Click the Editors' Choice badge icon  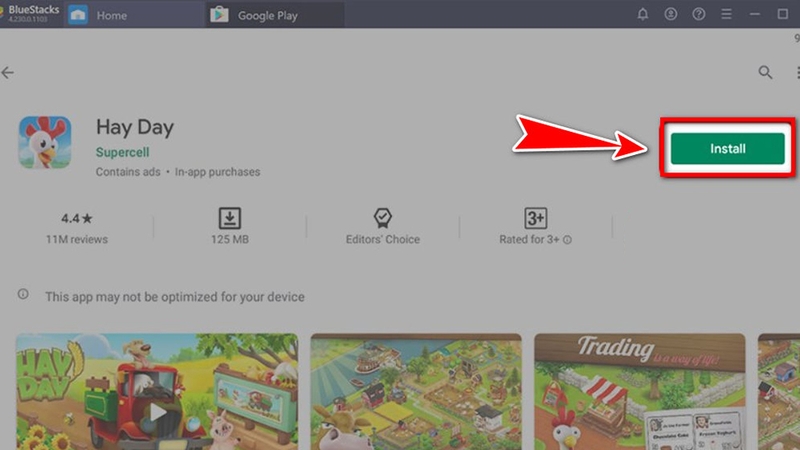(x=383, y=218)
